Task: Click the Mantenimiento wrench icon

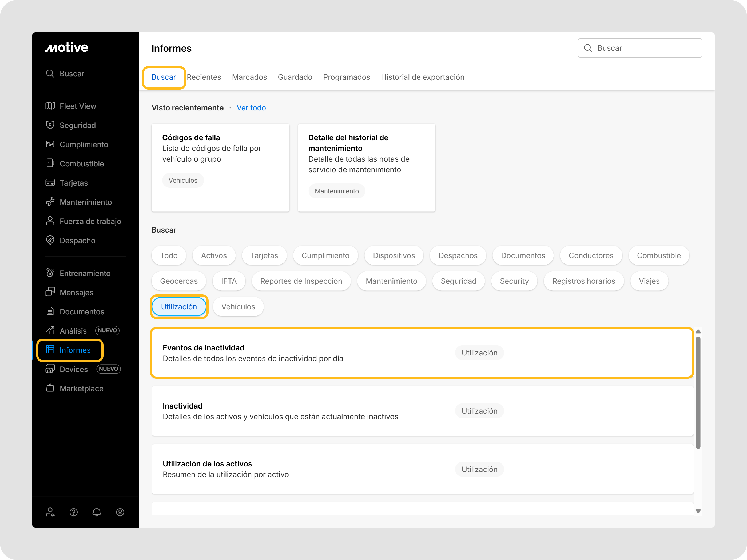Action: coord(50,202)
